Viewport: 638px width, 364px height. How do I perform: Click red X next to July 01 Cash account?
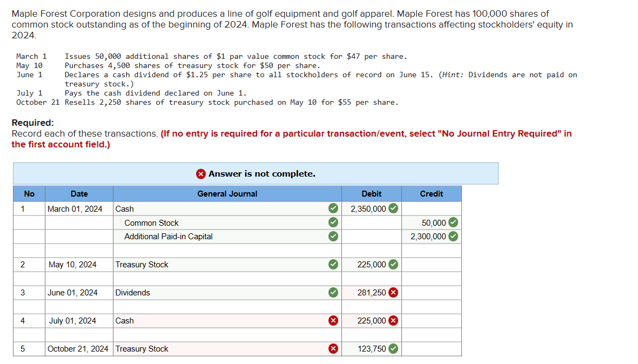click(333, 320)
